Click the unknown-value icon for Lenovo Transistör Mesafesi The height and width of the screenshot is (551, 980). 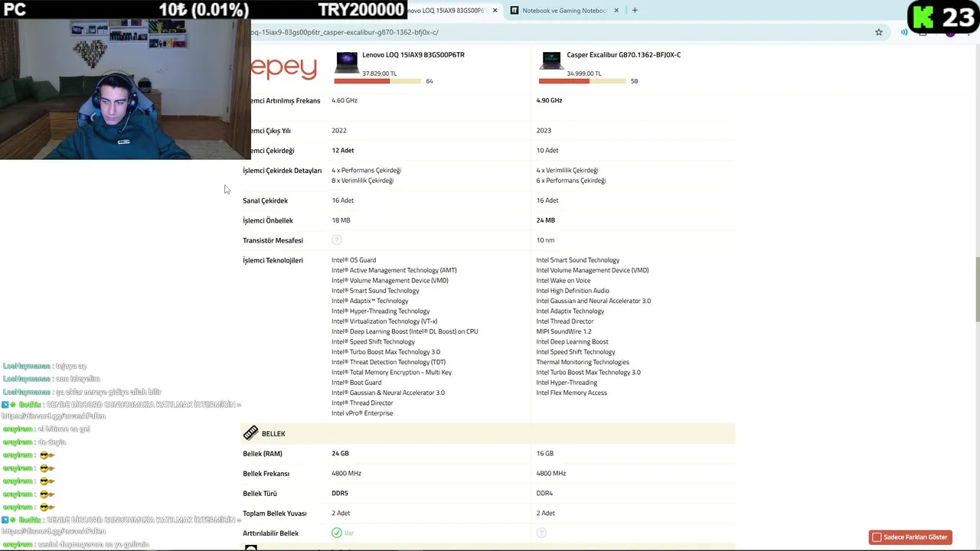pos(337,240)
